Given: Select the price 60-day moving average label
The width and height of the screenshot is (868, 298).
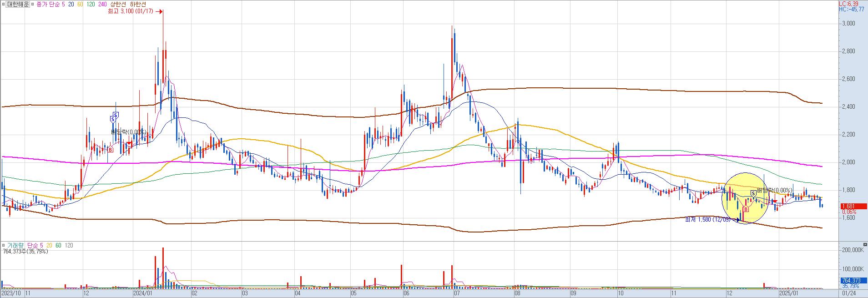Looking at the screenshot, I should point(81,4).
